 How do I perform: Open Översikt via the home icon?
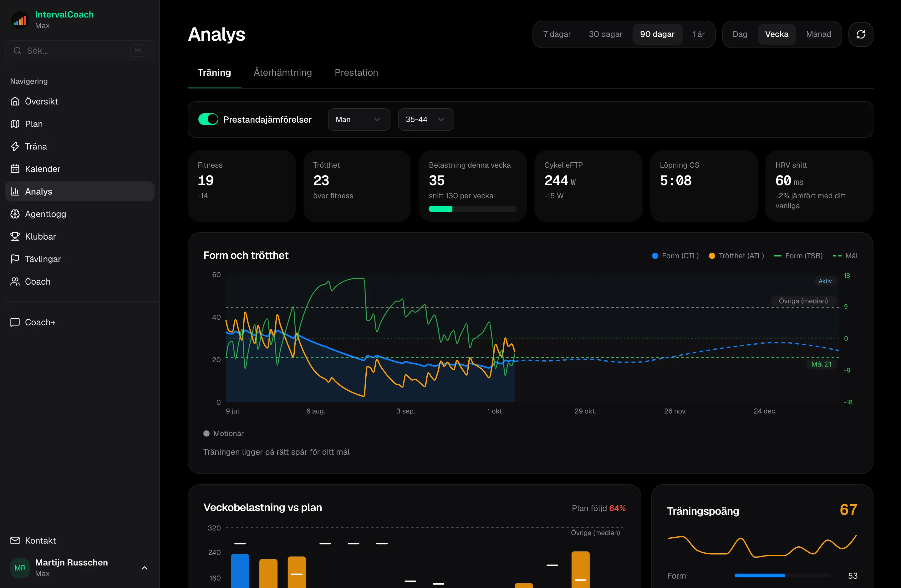(15, 101)
